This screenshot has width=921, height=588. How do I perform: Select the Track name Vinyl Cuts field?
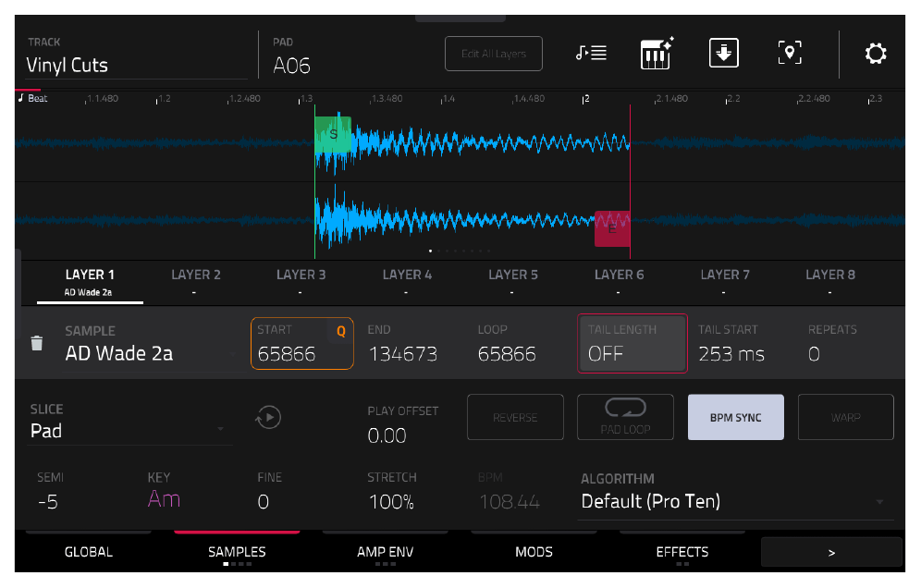point(136,55)
